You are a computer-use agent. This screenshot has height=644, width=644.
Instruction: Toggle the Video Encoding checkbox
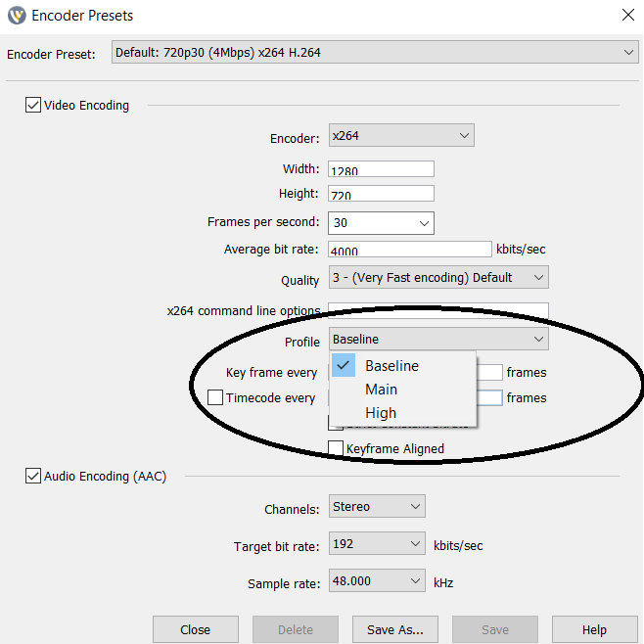[x=33, y=105]
